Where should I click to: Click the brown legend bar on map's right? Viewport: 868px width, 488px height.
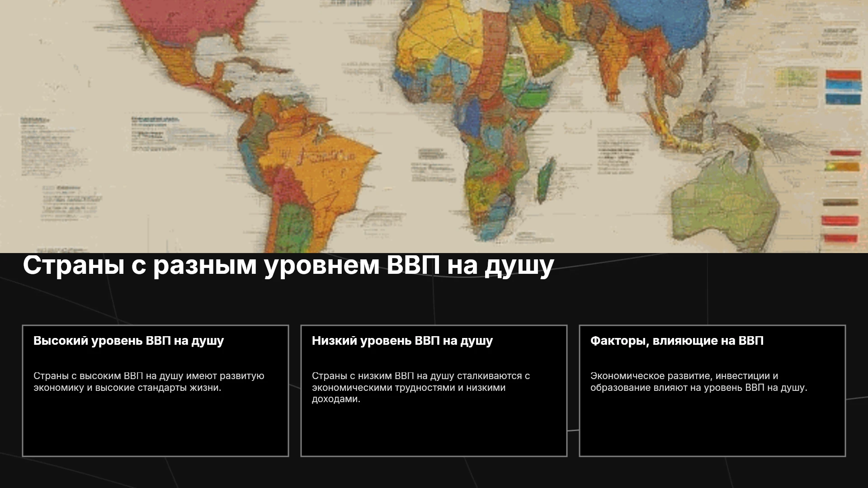point(840,203)
